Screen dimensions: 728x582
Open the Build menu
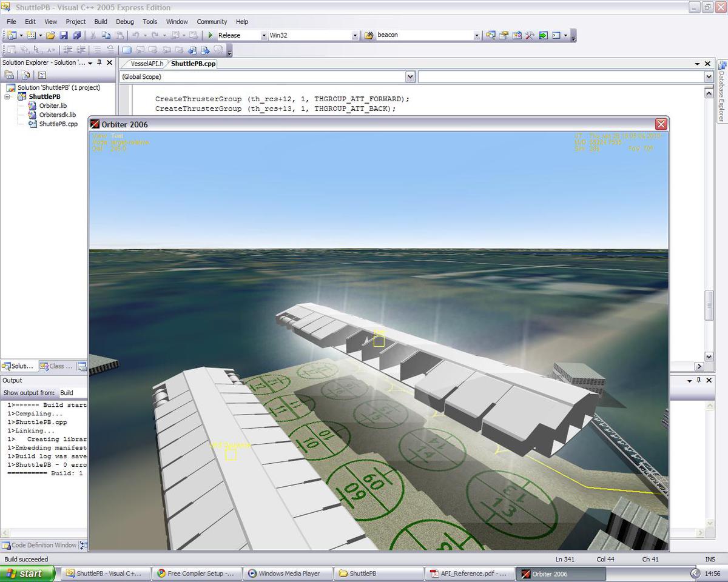[101, 21]
